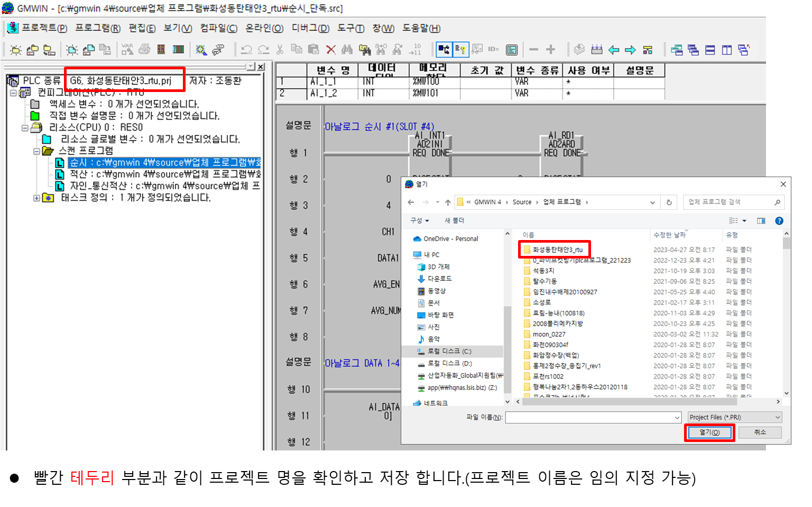The width and height of the screenshot is (812, 507).
Task: Toggle the preview pane button in Open dialog
Action: point(761,221)
